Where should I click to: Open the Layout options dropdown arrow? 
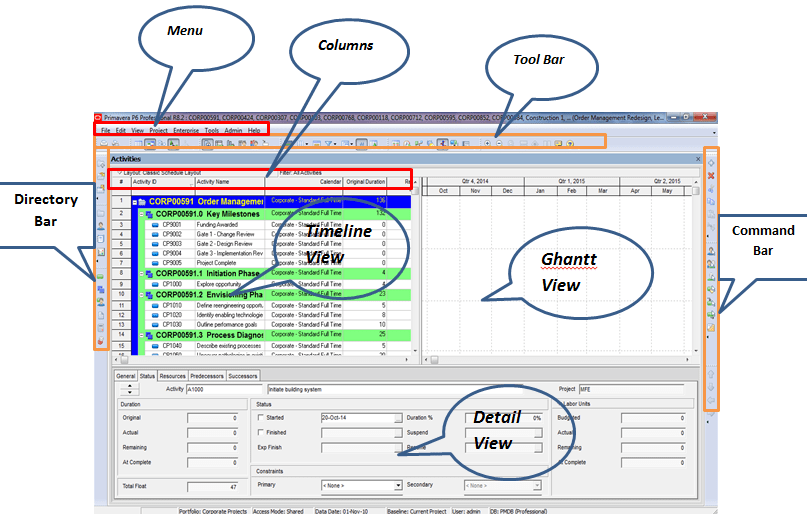(119, 172)
